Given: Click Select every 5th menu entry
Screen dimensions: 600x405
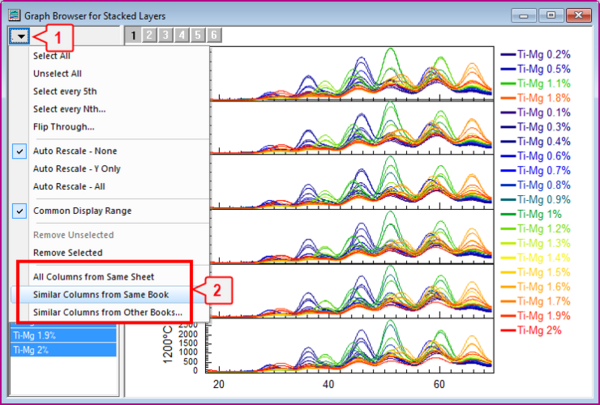Looking at the screenshot, I should click(65, 91).
